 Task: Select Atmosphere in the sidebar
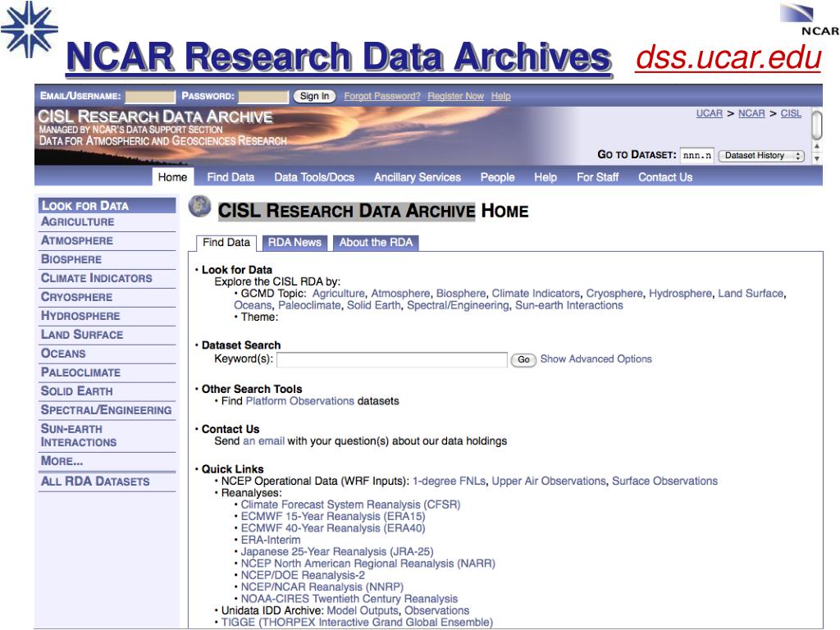[x=77, y=240]
